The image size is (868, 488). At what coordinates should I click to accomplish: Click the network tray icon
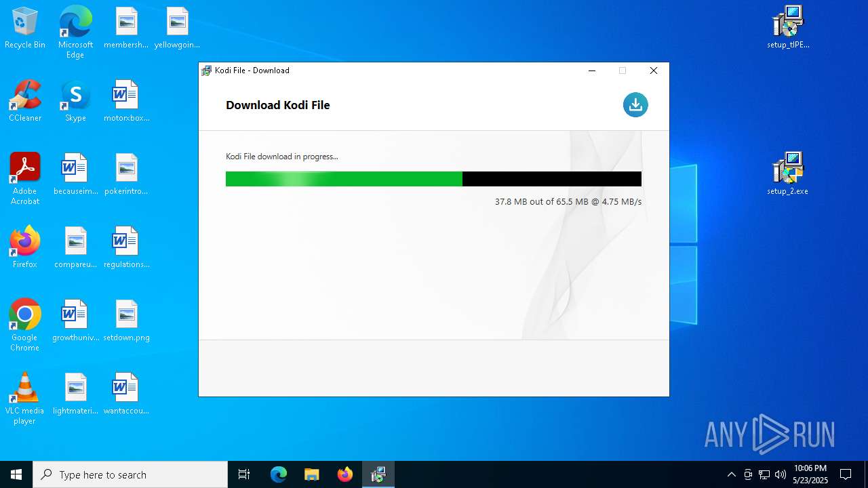click(764, 474)
